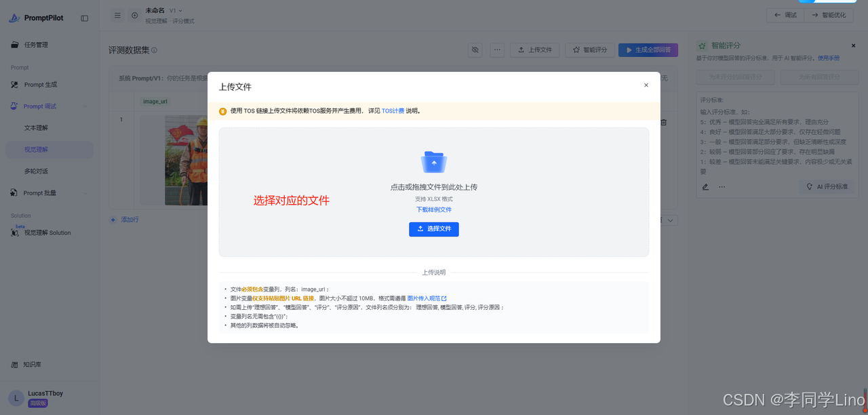Click the 上传文件 toolbar button
868x415 pixels.
pos(535,50)
